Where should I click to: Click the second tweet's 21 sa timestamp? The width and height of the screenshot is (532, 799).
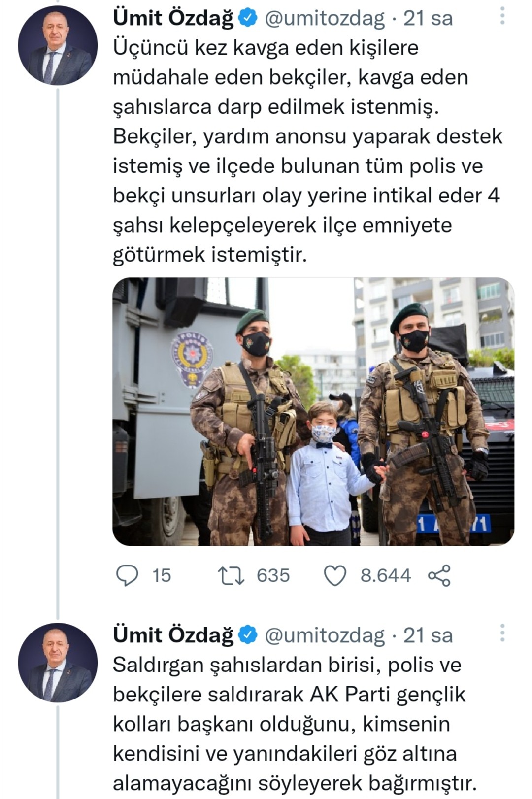428,635
